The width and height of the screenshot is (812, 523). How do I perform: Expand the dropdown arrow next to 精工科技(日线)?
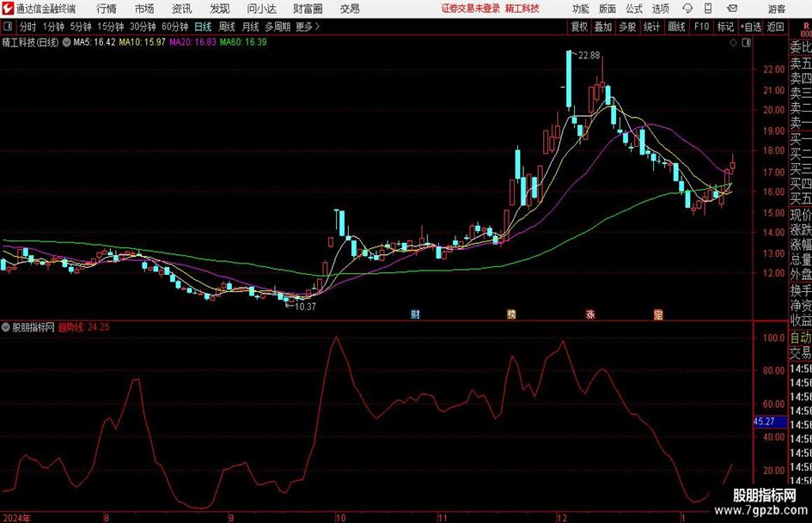click(x=66, y=42)
